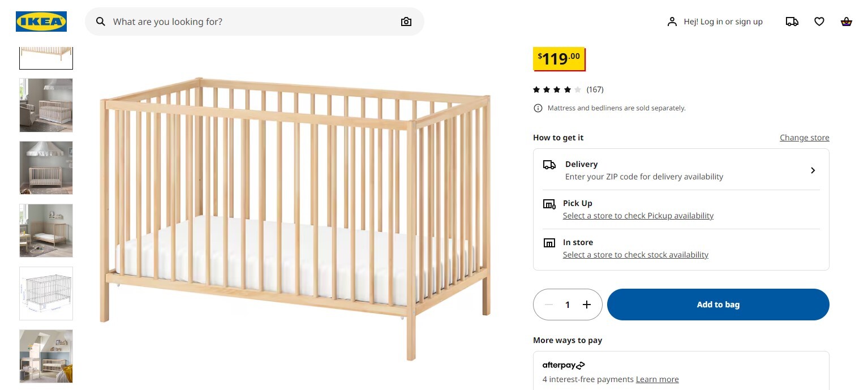Decrease quantity with the minus button
Screen dimensions: 868x390
pyautogui.click(x=548, y=305)
